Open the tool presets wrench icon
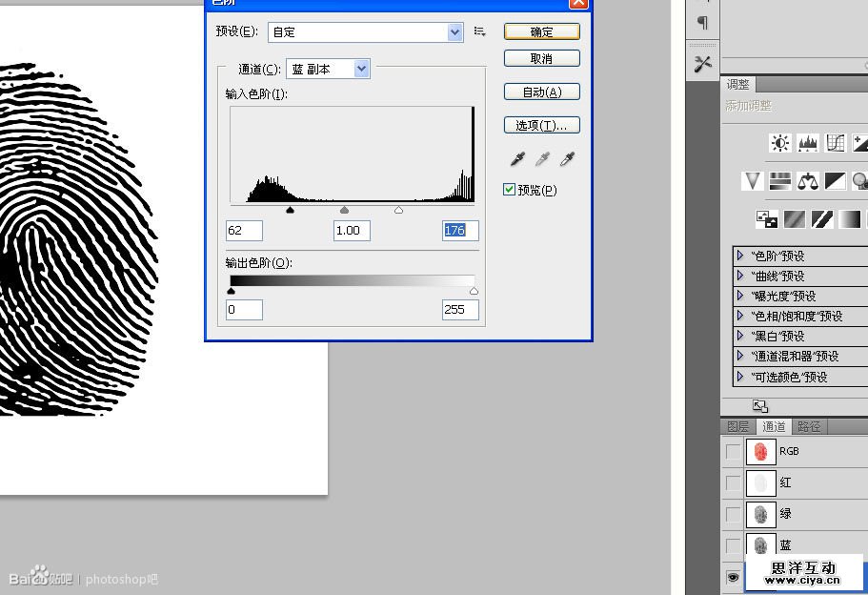The width and height of the screenshot is (868, 595). click(x=703, y=64)
